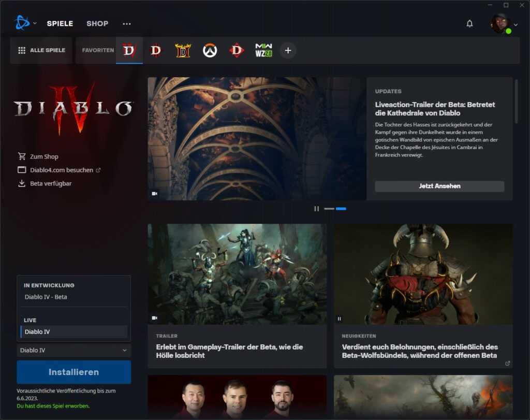Click the headline 'Liveaction-Trailer der Beta: Betretet die Kathedrale'
Screen dimensions: 530x420
[x=435, y=109]
